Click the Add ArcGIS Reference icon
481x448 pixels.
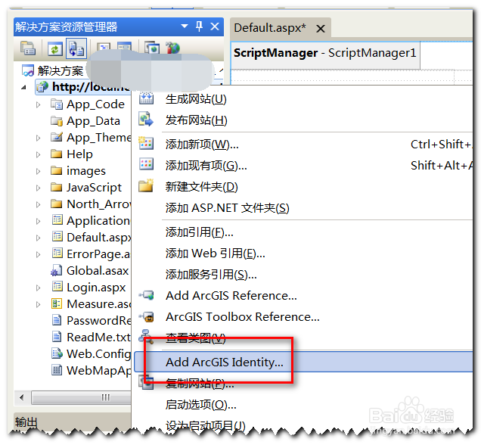(x=146, y=295)
